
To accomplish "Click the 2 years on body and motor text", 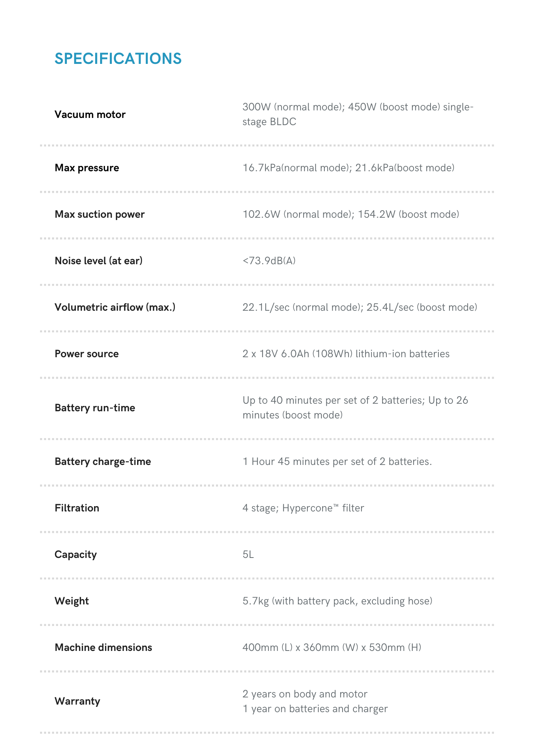I will pyautogui.click(x=305, y=694).
